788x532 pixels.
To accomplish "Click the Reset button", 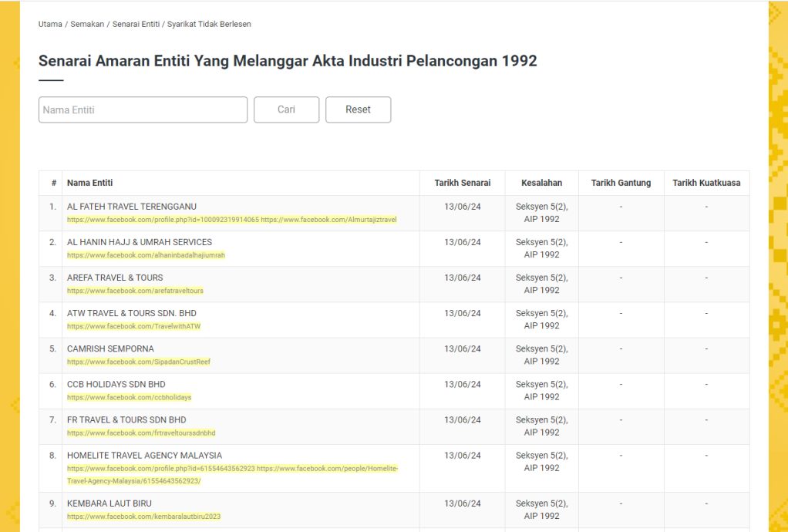I will [359, 109].
